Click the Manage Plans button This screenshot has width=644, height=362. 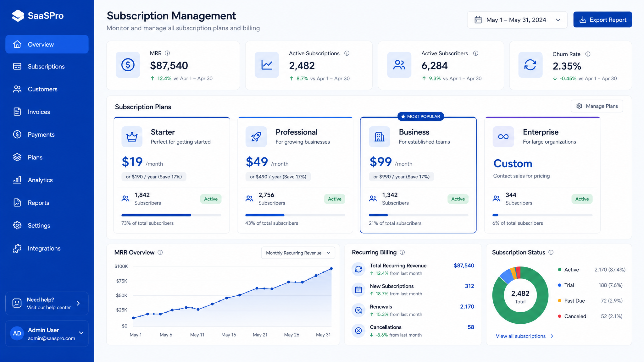point(597,106)
